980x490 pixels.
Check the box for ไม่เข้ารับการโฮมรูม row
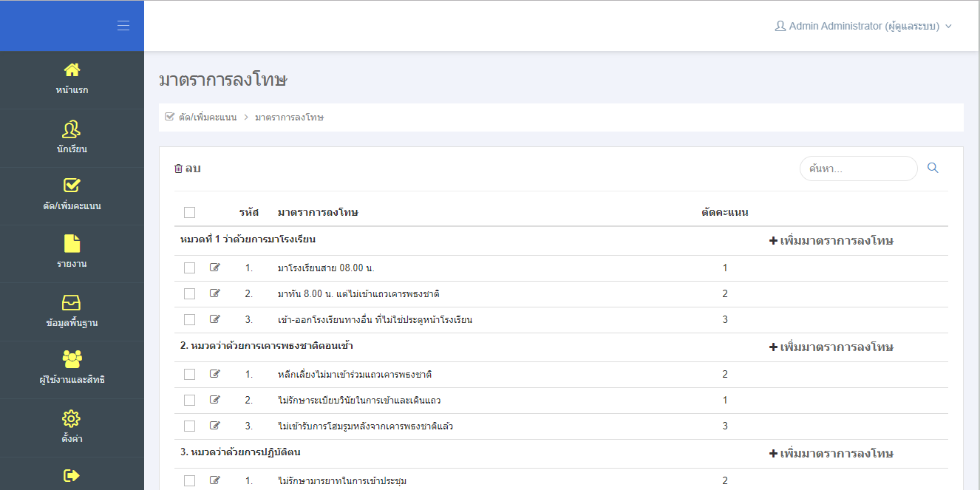click(x=189, y=426)
